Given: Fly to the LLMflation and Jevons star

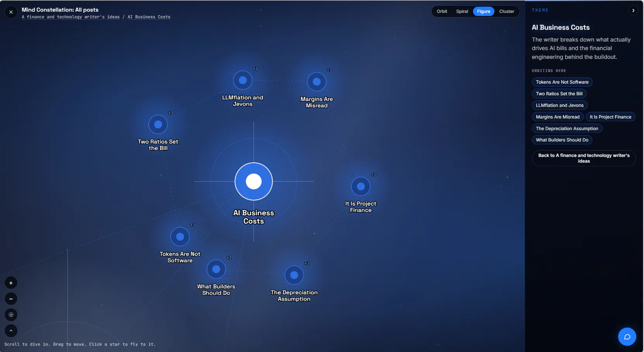Looking at the screenshot, I should tap(243, 80).
